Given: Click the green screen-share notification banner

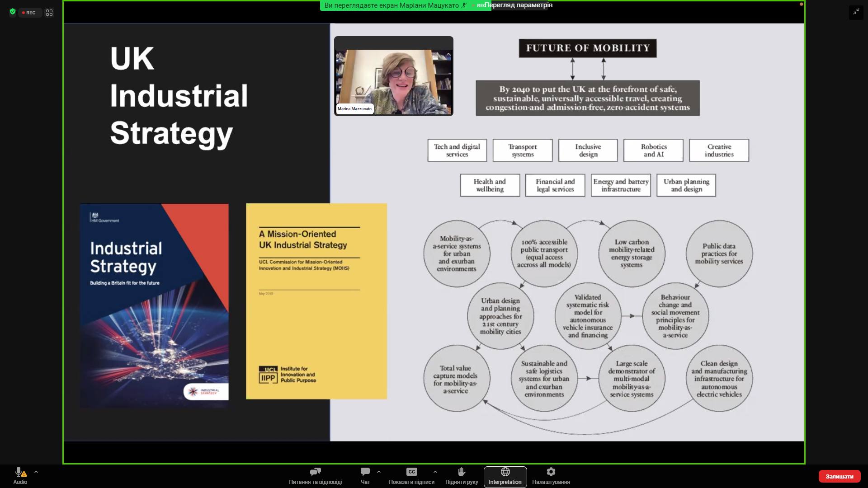Looking at the screenshot, I should (x=392, y=5).
